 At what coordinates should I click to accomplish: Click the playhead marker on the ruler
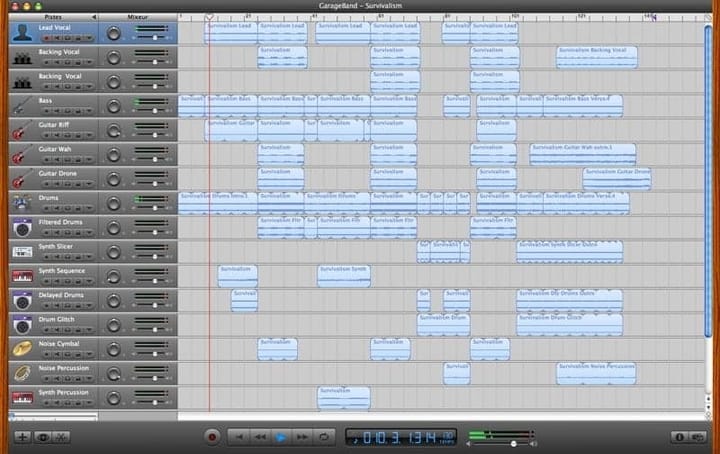click(x=209, y=17)
